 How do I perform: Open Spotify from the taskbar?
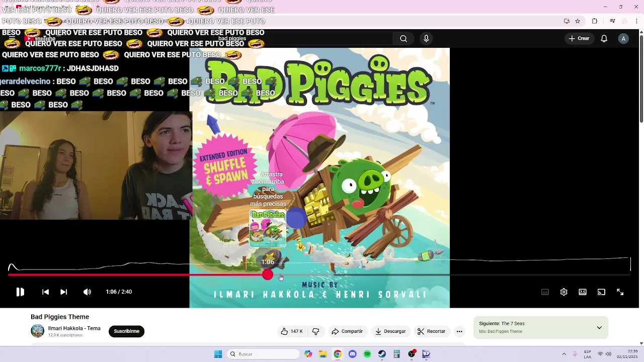(367, 354)
